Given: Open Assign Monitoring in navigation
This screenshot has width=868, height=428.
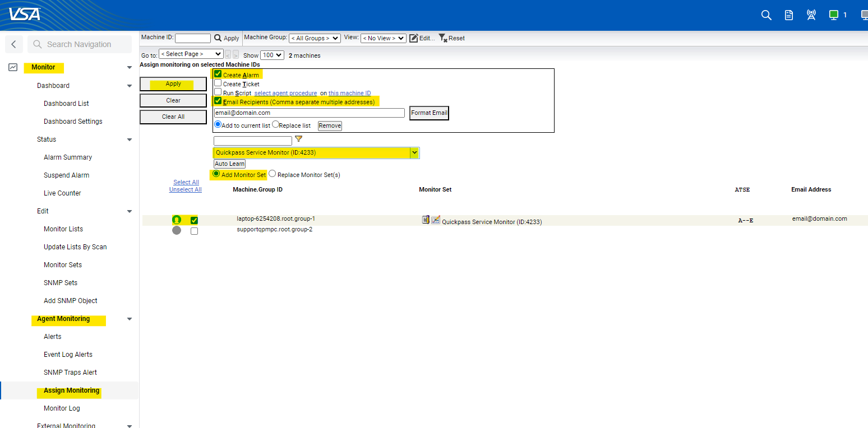Looking at the screenshot, I should coord(71,390).
